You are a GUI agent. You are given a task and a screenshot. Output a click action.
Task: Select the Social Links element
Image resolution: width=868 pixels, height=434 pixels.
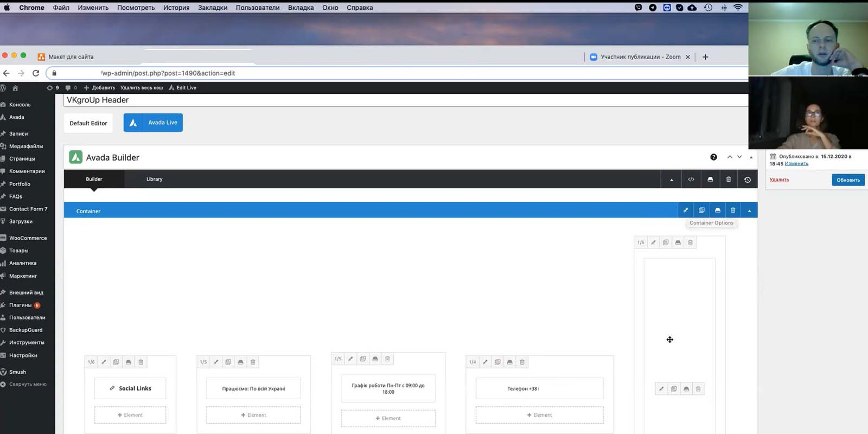(130, 388)
